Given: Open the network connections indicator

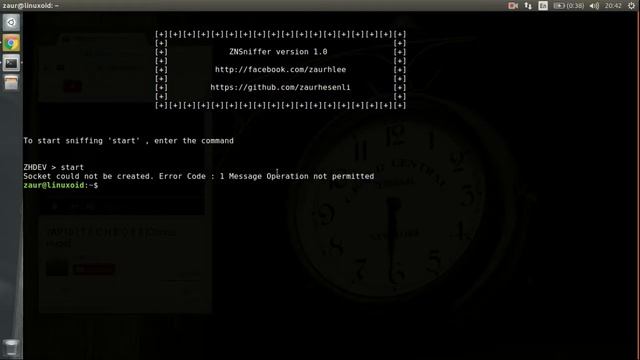Looking at the screenshot, I should click(528, 6).
